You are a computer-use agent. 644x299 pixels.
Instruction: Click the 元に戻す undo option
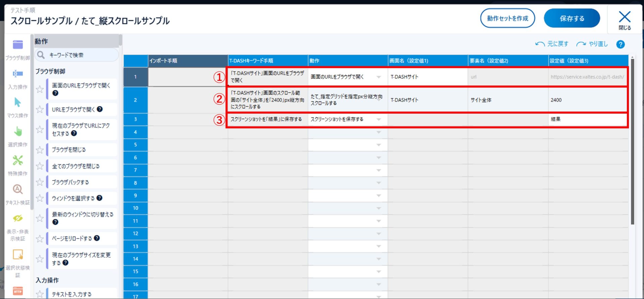(x=552, y=44)
